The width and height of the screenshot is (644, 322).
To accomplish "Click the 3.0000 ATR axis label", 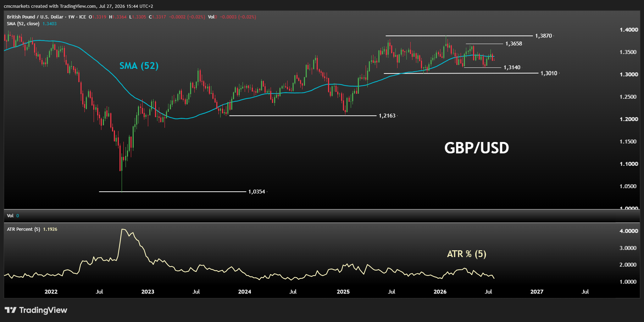I will point(629,248).
